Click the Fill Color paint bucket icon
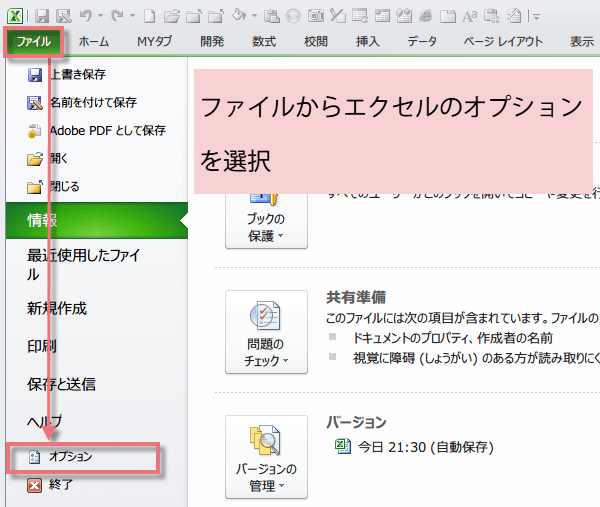The width and height of the screenshot is (600, 507). 239,15
